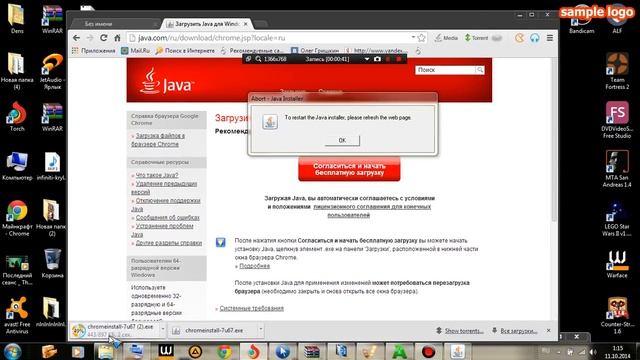The width and height of the screenshot is (640, 360).
Task: Stop the Bandicam recording
Action: 399,59
